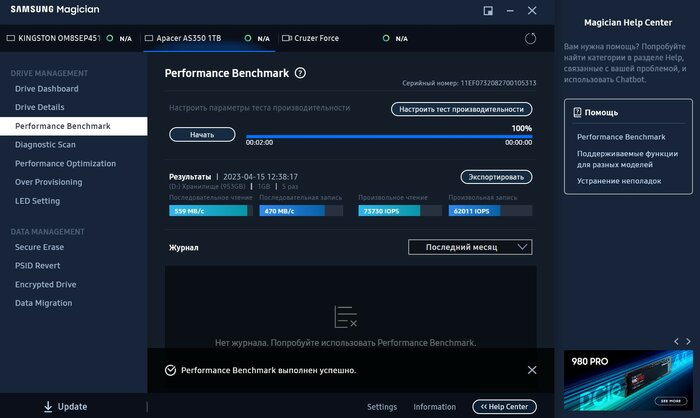Select Performance Benchmark in sidebar
Screen dimensions: 700x418
tap(74, 126)
